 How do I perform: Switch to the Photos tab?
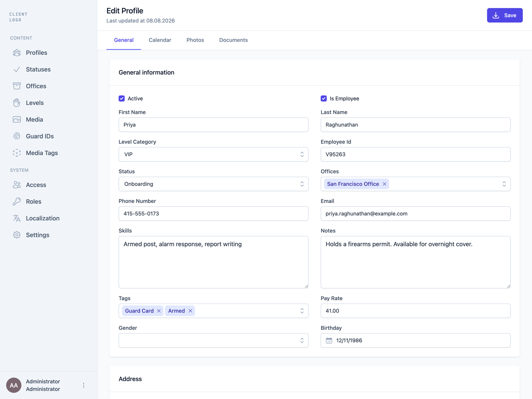(195, 40)
